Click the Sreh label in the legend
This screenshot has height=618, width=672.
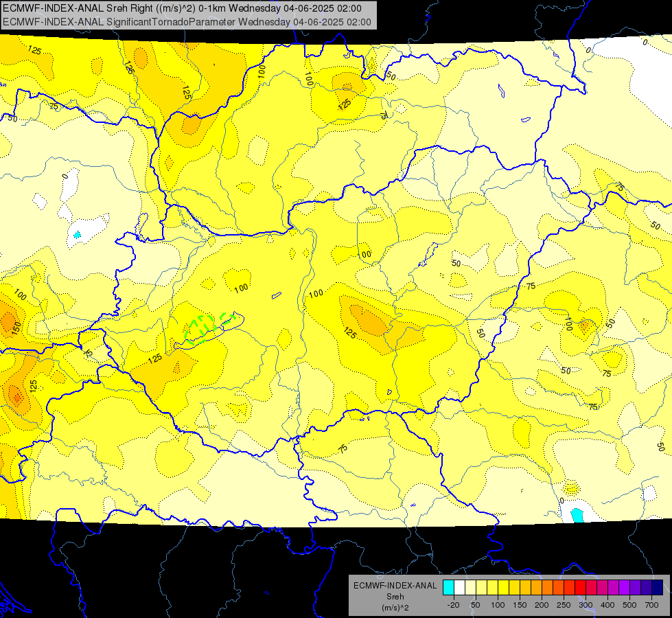click(395, 597)
